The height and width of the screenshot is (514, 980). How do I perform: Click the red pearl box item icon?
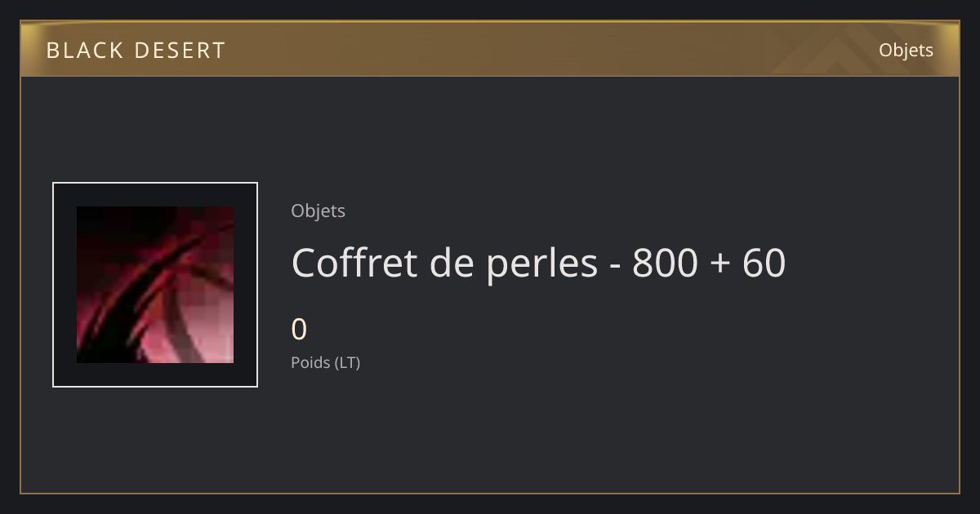click(x=155, y=285)
